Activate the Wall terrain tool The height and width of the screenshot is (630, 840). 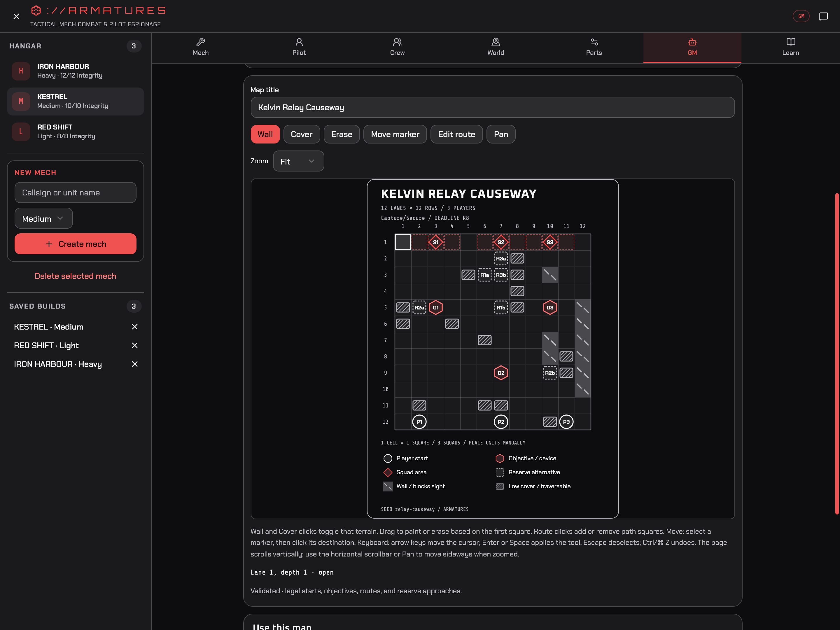(x=265, y=134)
